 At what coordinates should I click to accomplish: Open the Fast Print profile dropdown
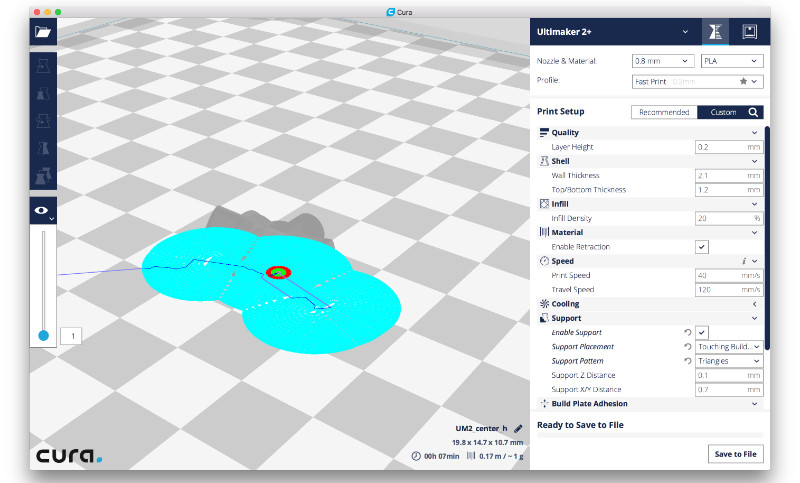[x=697, y=82]
